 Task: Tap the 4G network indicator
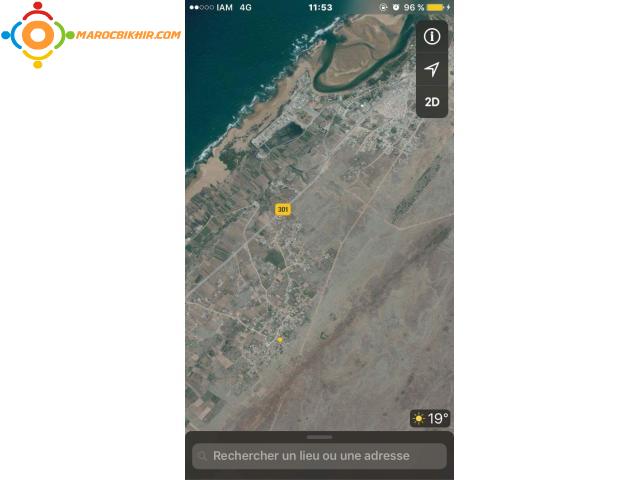point(246,7)
